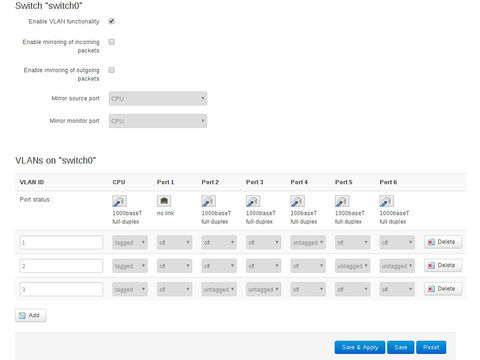Open VLAN 2 Port 2 dropdown
The width and height of the screenshot is (480, 360).
(x=219, y=266)
